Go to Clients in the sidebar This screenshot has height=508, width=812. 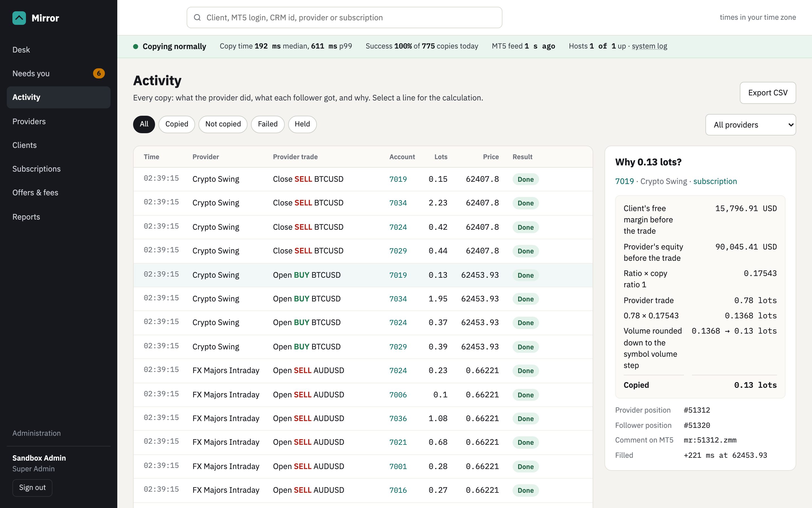[58, 145]
